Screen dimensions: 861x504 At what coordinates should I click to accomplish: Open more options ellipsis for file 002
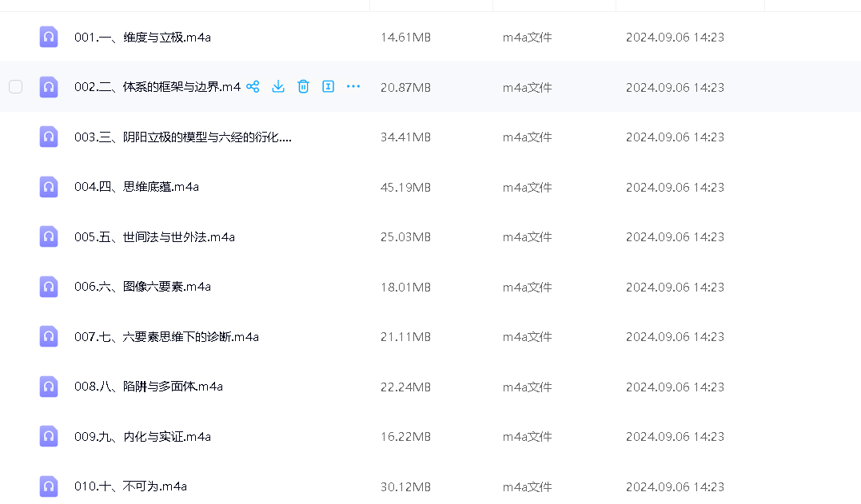click(x=353, y=87)
